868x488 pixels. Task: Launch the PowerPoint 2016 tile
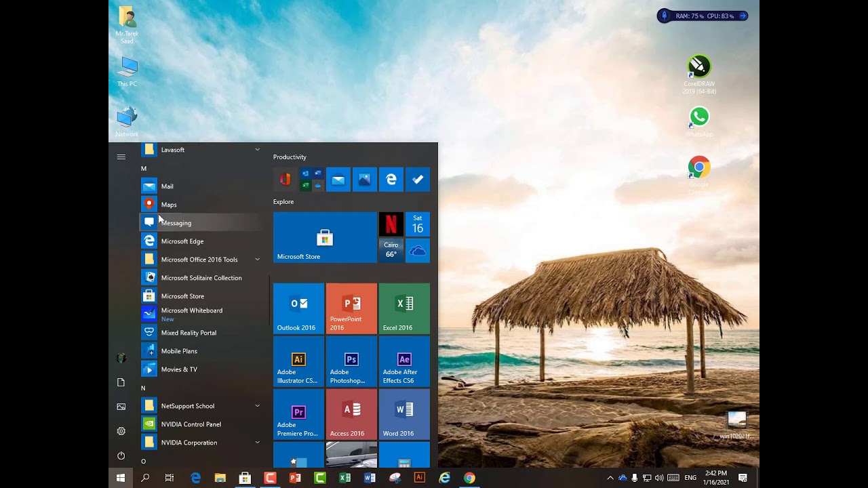(x=351, y=308)
